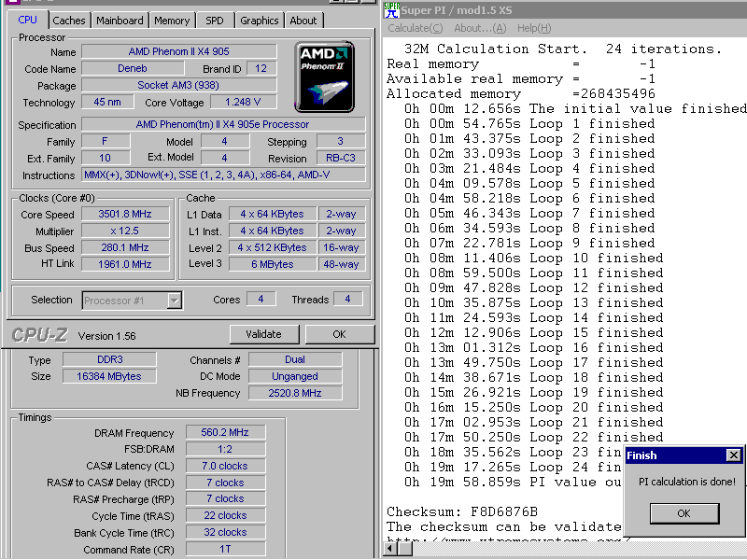
Task: Click the Super PI line Loop 12 finished
Action: pyautogui.click(x=533, y=288)
